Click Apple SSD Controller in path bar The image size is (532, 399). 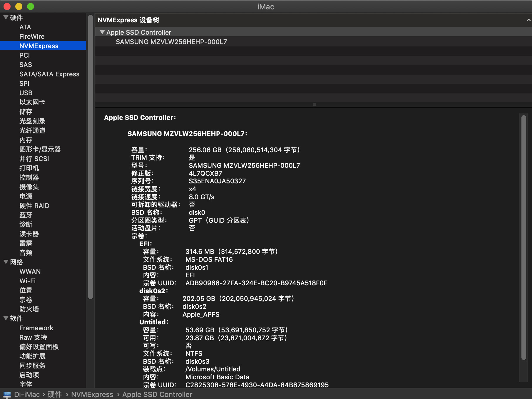(157, 395)
